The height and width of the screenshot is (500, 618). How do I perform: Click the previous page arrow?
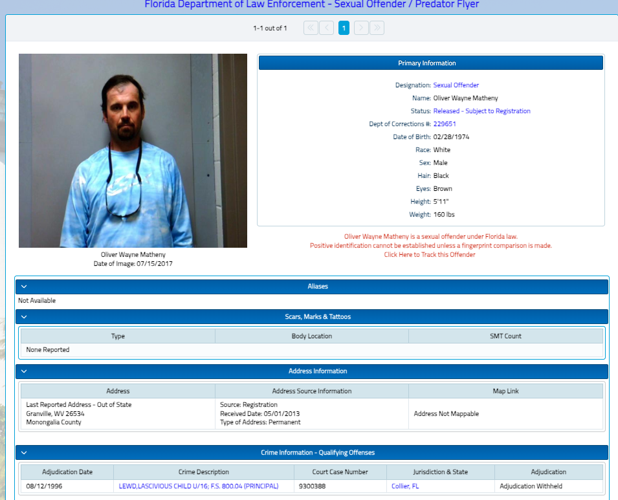pyautogui.click(x=327, y=28)
